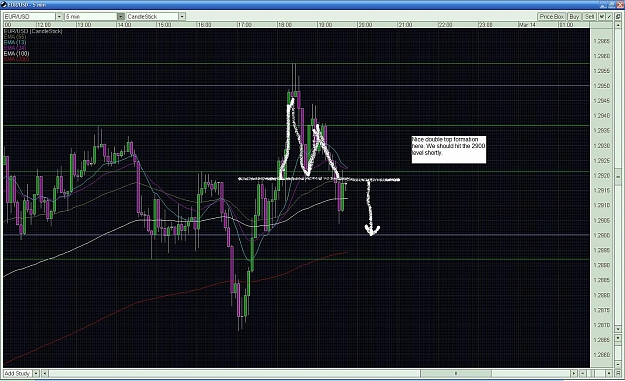Click the zoom-out minus button on the bottom bar
This screenshot has width=625, height=381.
582,373
